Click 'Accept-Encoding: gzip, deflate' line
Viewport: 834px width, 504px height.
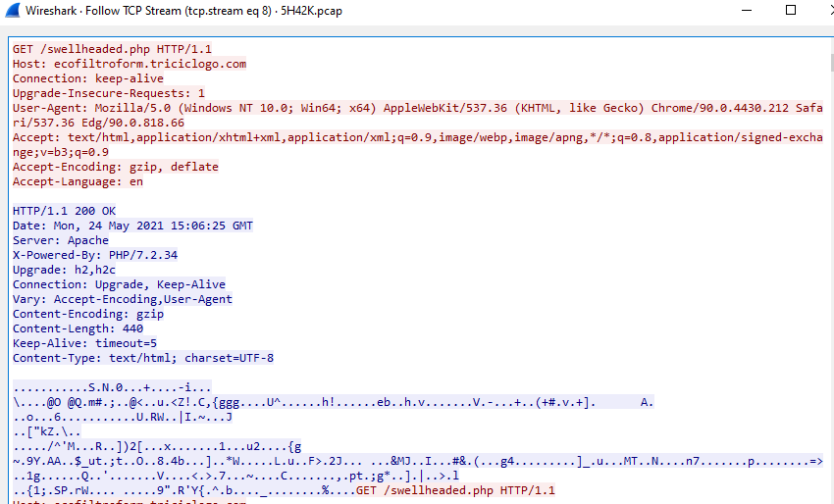coord(116,167)
